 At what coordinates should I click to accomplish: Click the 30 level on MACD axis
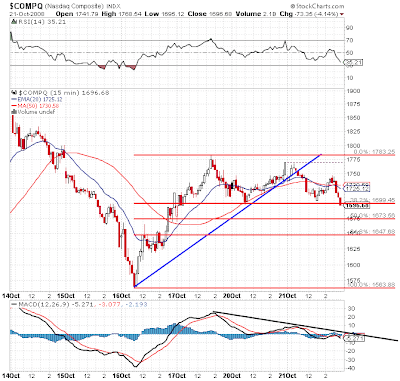[351, 309]
